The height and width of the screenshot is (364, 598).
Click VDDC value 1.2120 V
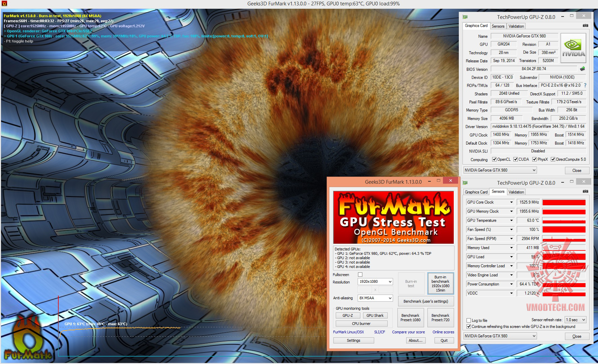(x=529, y=293)
